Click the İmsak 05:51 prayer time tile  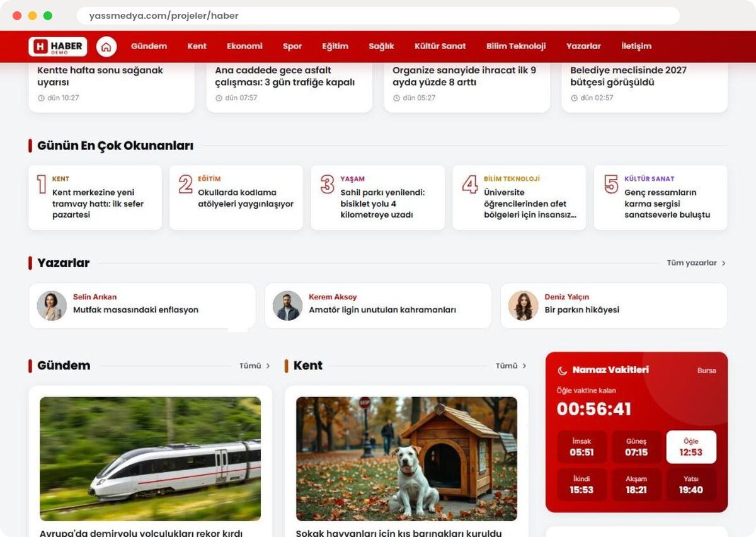pyautogui.click(x=582, y=447)
